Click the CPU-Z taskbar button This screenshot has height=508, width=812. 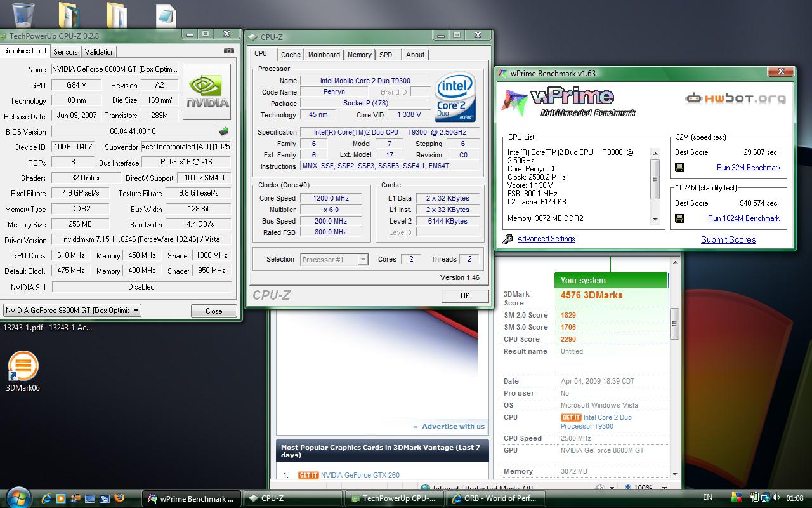pos(293,498)
